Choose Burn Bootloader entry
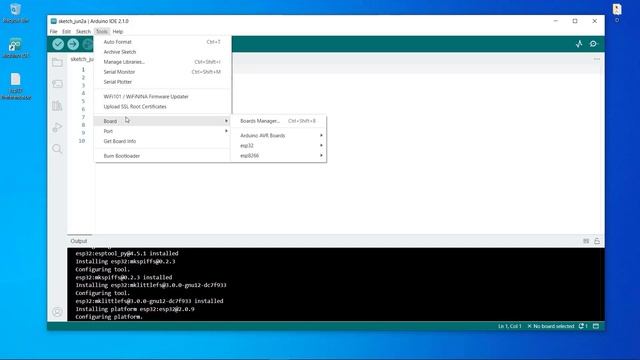 pos(162,156)
